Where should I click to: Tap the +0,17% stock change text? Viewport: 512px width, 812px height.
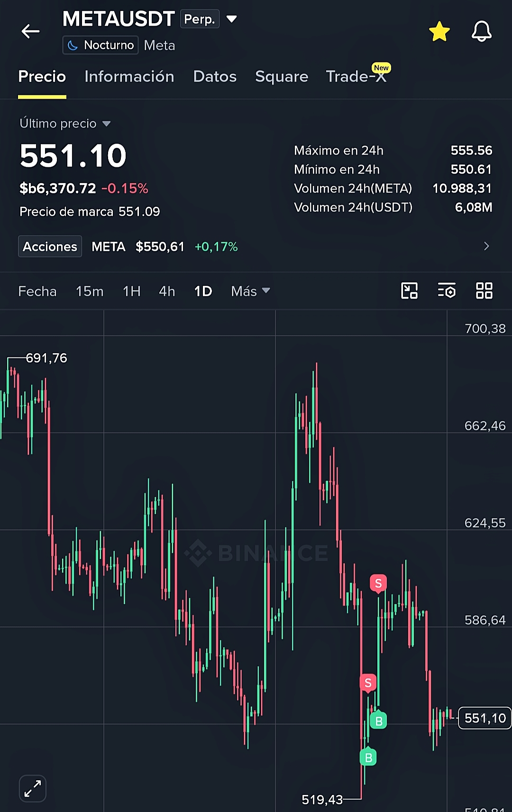point(216,246)
